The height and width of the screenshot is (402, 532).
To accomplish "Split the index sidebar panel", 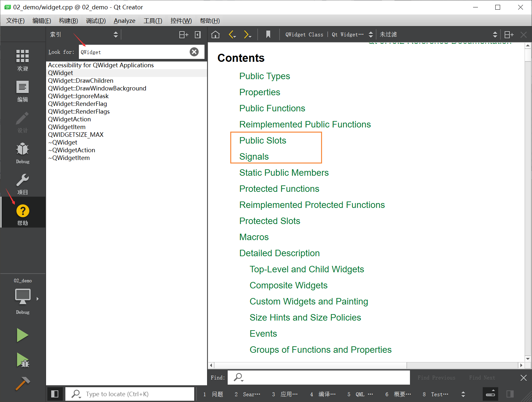I will 184,34.
